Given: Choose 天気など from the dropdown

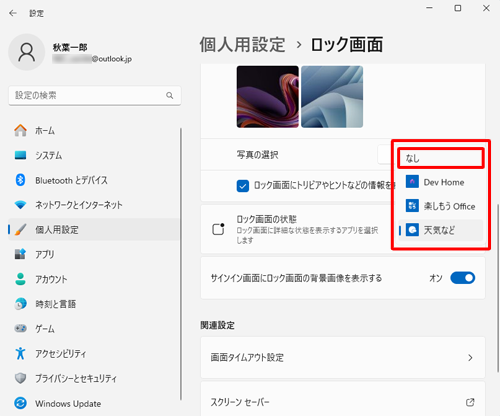Looking at the screenshot, I should click(x=441, y=230).
